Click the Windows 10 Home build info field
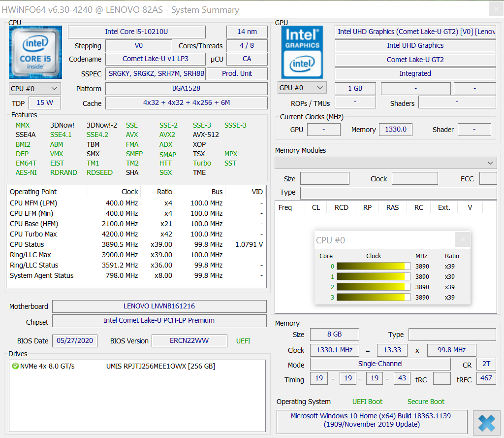Image resolution: width=504 pixels, height=438 pixels. [x=372, y=421]
